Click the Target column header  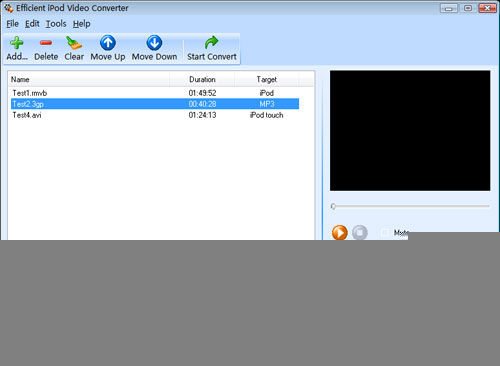(x=266, y=79)
